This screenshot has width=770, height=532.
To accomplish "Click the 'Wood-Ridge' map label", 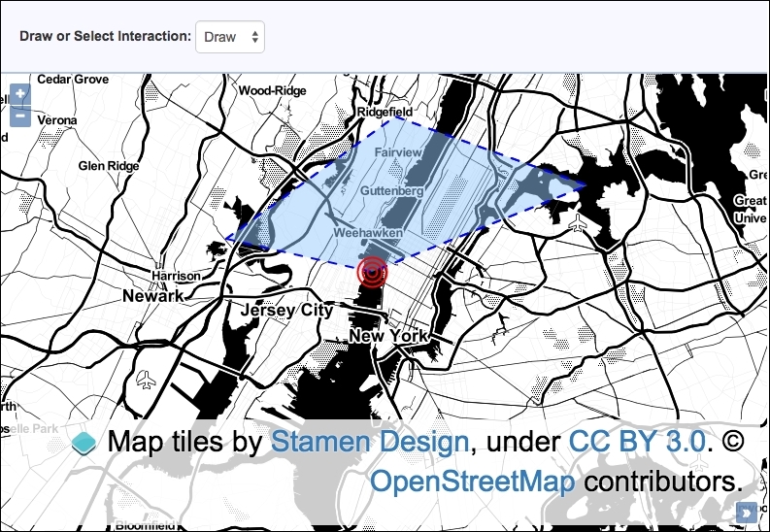I will point(273,90).
